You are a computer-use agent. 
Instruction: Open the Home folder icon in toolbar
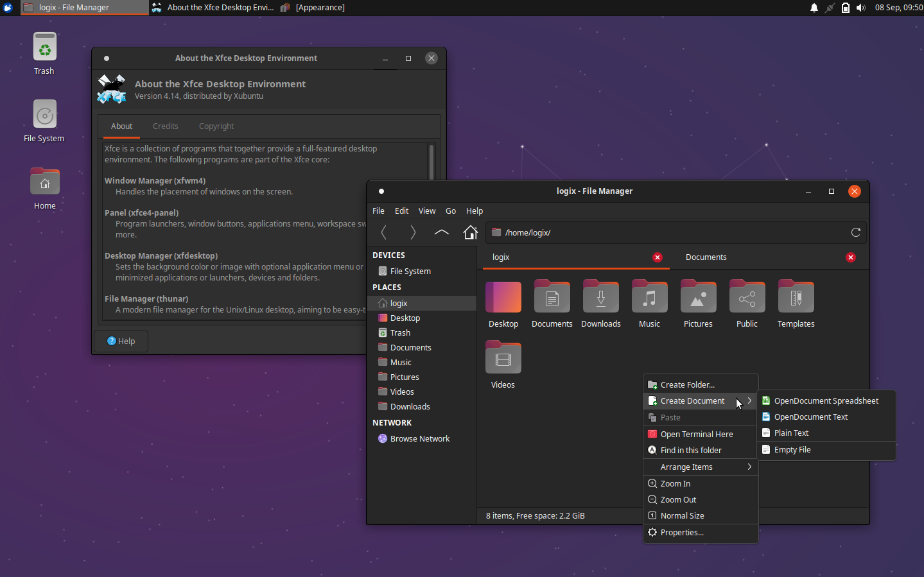pos(471,232)
